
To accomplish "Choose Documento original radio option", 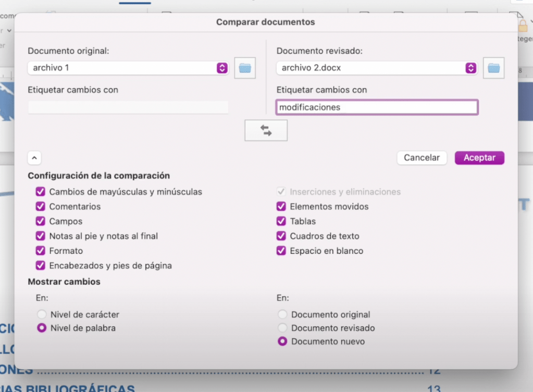I will (x=282, y=314).
